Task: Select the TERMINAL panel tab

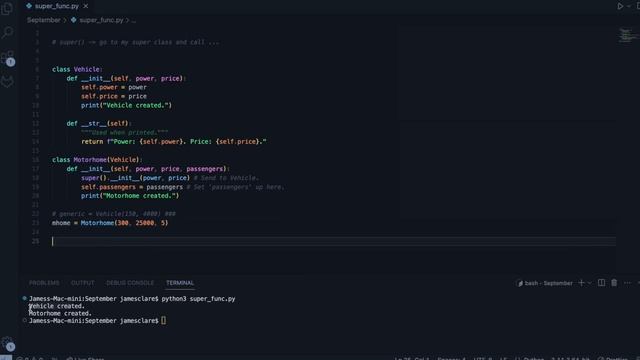Action: tap(180, 283)
